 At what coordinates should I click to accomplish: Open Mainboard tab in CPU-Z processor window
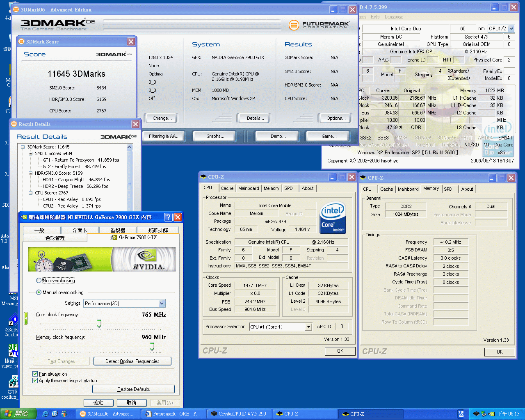click(249, 188)
